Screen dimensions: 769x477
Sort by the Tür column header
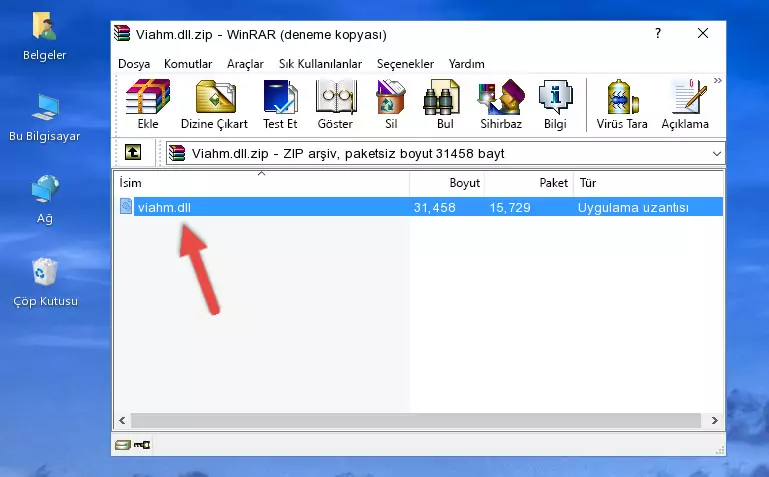[648, 183]
